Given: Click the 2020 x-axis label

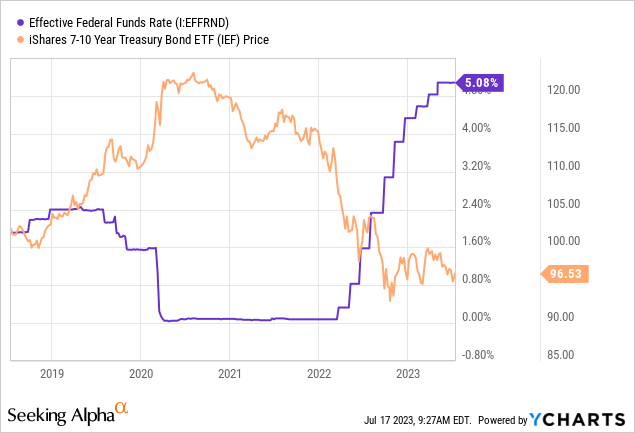Looking at the screenshot, I should (x=141, y=373).
